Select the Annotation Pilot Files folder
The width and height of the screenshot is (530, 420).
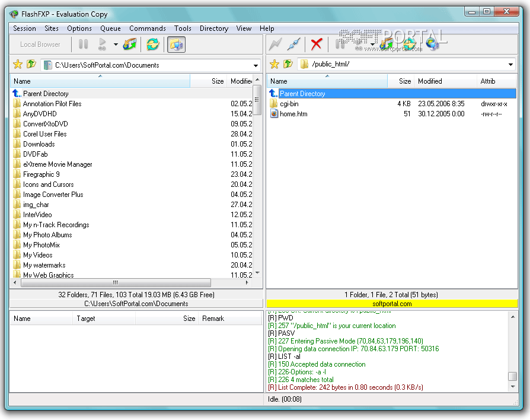(x=52, y=104)
